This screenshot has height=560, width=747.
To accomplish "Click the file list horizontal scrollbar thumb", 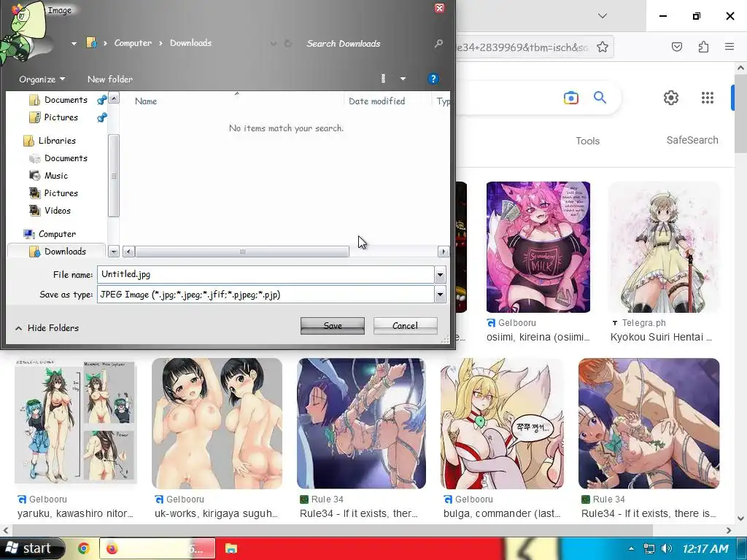I will click(242, 252).
